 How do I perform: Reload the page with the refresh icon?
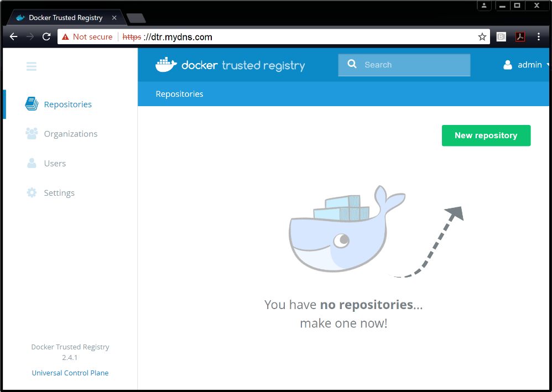pyautogui.click(x=46, y=36)
